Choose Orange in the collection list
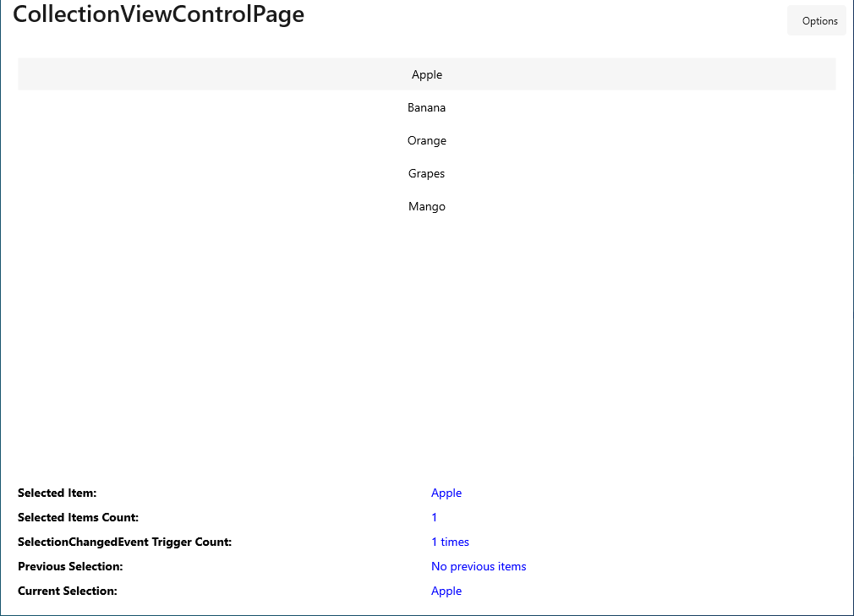The image size is (854, 616). (426, 140)
